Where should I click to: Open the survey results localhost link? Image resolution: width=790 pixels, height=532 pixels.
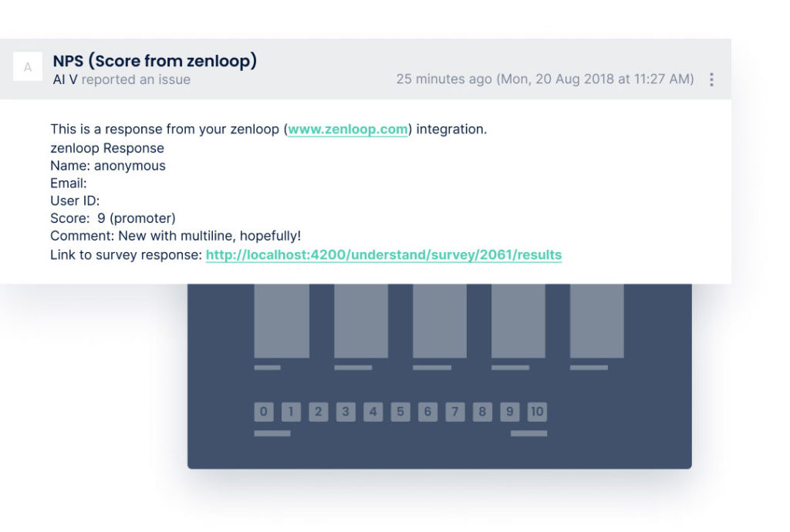(x=383, y=254)
